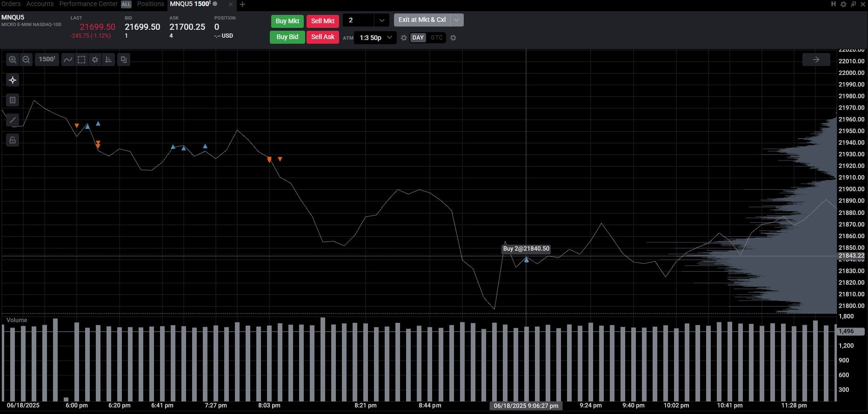
Task: Click the blue buy marker below the Buy 2@21840.50 label
Action: click(527, 260)
